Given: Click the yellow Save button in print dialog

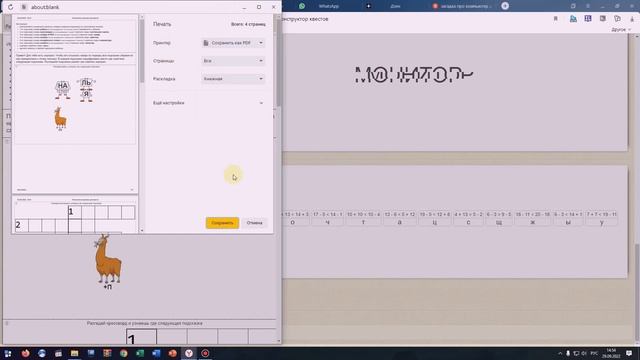Looking at the screenshot, I should click(x=222, y=223).
